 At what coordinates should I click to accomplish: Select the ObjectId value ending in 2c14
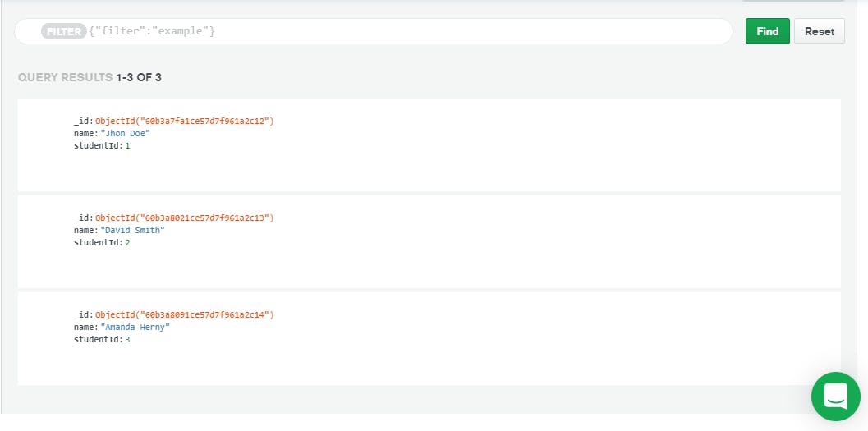click(184, 314)
